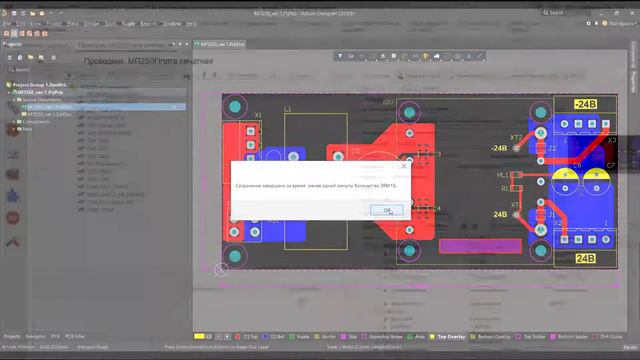Open Projects panel settings gear icon
This screenshot has height=360, width=640.
(53, 58)
